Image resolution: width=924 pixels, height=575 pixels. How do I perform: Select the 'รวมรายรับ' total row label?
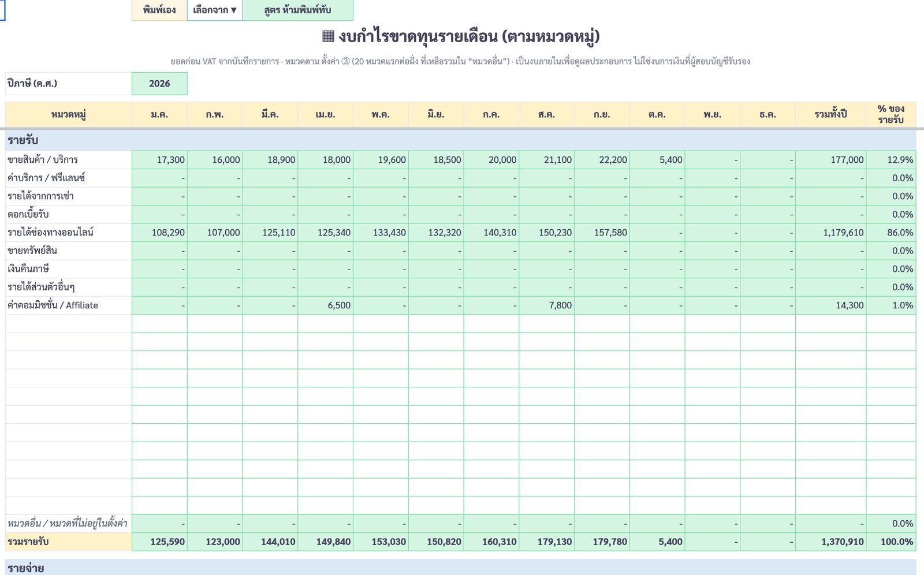click(69, 542)
